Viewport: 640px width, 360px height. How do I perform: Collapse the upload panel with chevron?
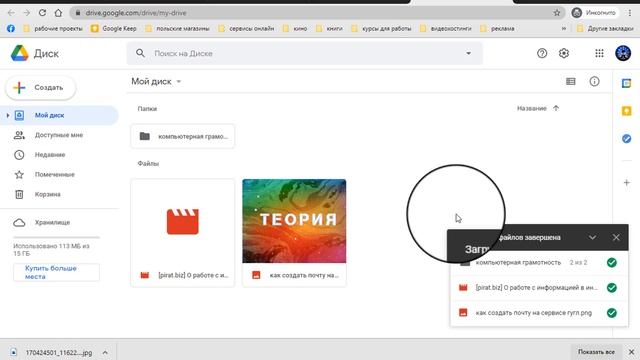click(x=592, y=238)
